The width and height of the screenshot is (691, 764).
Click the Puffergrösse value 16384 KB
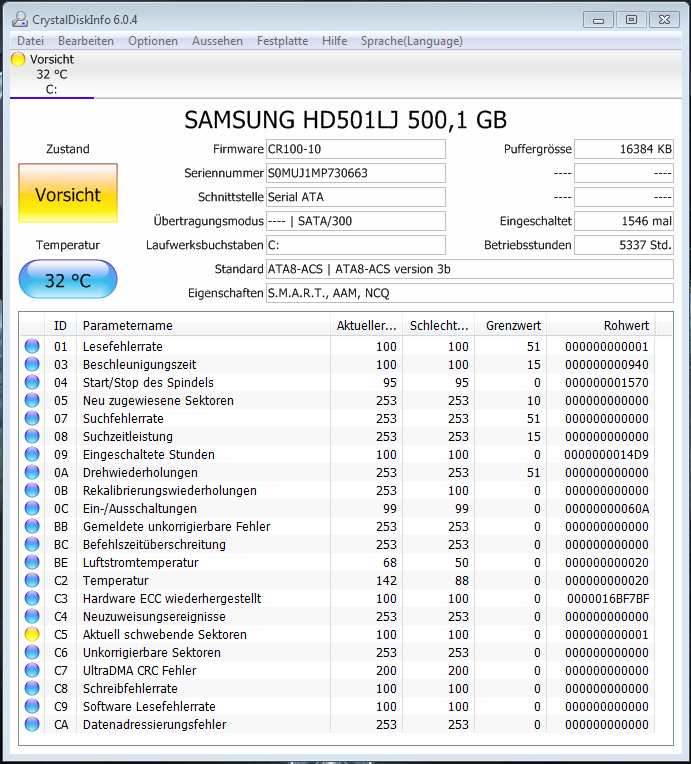624,149
